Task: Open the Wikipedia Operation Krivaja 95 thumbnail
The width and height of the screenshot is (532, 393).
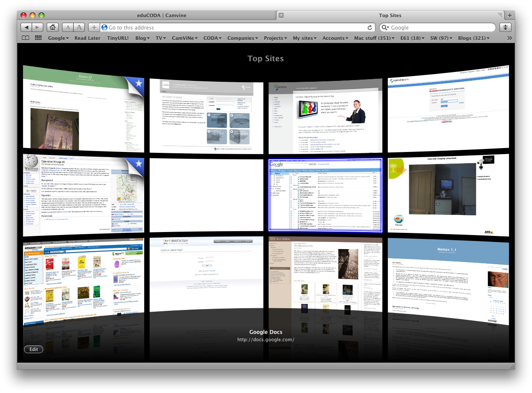Action: click(83, 195)
